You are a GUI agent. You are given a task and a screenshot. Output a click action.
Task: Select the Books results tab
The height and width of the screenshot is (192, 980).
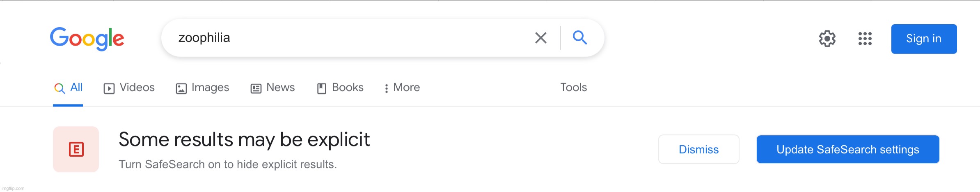pos(340,88)
